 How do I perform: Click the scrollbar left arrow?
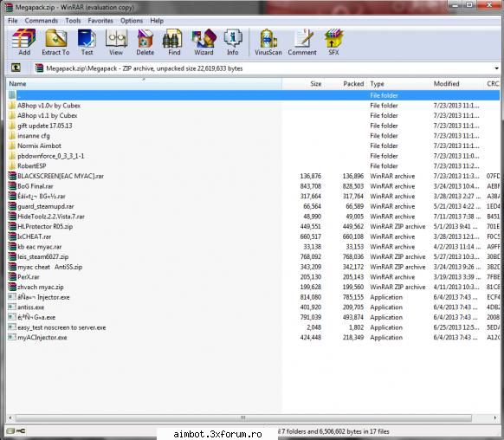click(x=10, y=417)
